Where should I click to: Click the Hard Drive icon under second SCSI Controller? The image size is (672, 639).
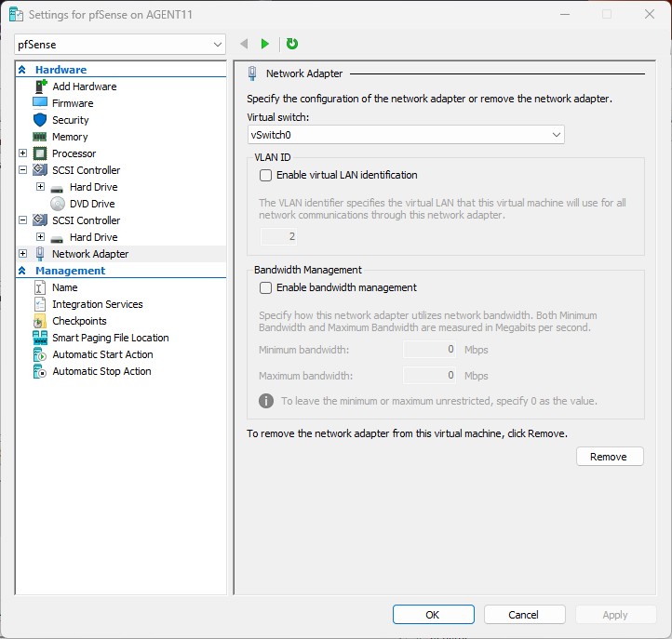pyautogui.click(x=57, y=238)
